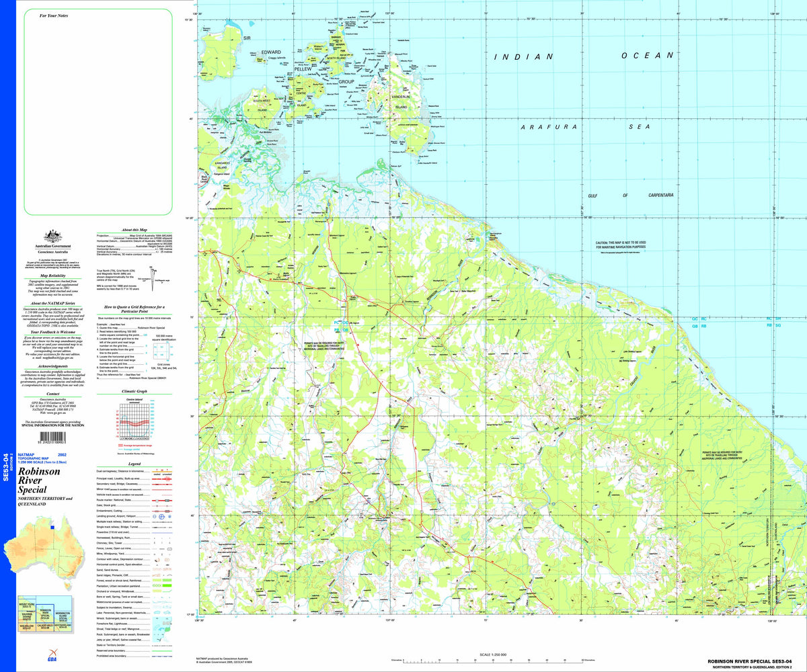The image size is (807, 672).
Task: Click the 'VANDERLIN ISLAND' label on the map
Action: point(400,102)
